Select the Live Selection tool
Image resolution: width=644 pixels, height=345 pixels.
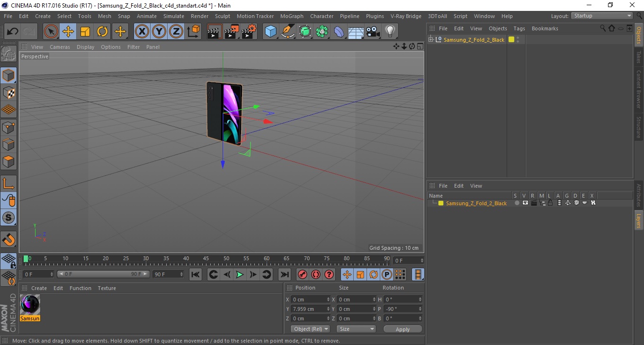(51, 32)
